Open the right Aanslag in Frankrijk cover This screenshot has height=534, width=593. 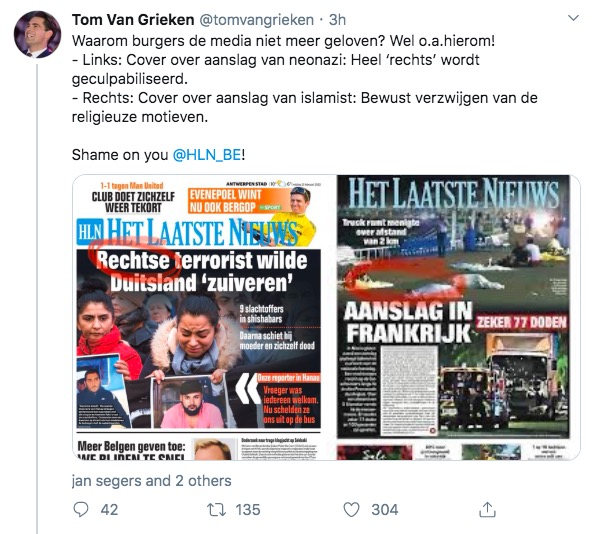(x=458, y=317)
